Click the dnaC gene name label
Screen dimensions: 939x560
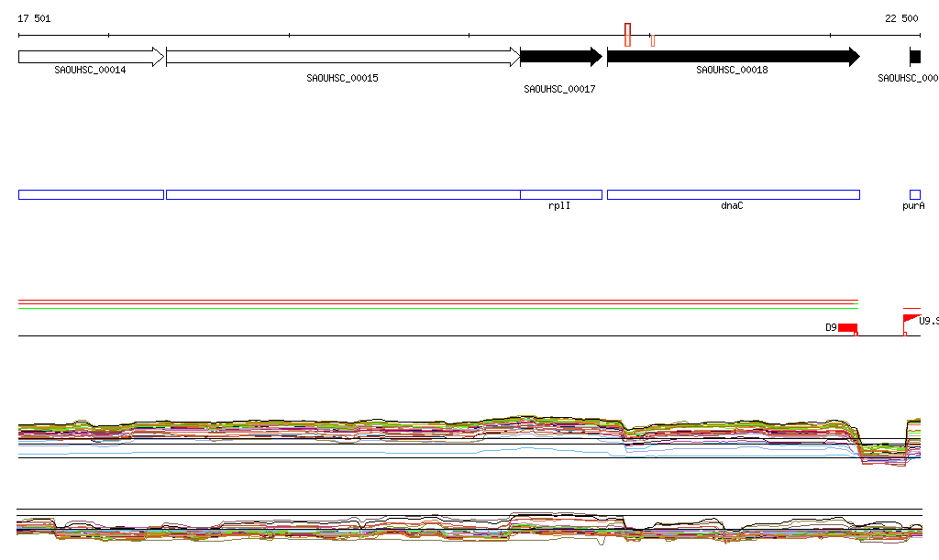732,206
